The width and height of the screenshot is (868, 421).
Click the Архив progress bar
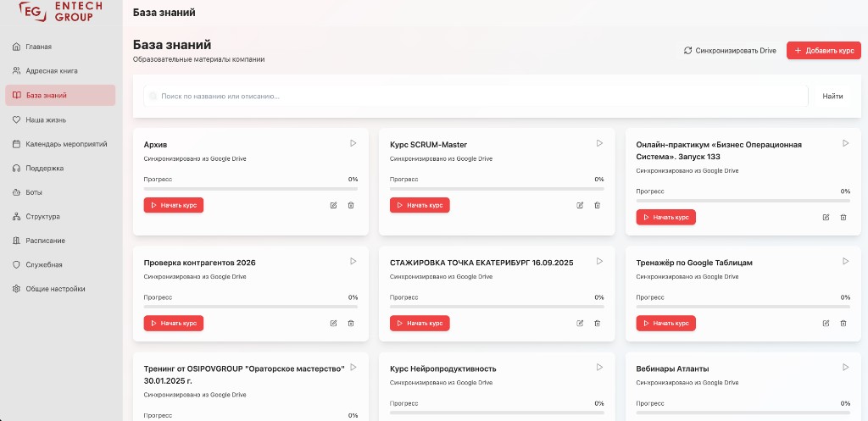coord(251,189)
